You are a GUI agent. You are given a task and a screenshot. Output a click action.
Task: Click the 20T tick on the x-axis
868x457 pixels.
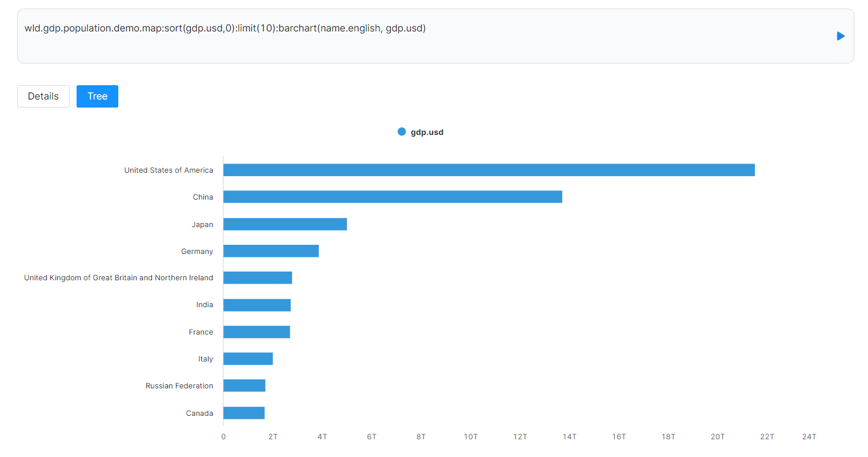(718, 436)
